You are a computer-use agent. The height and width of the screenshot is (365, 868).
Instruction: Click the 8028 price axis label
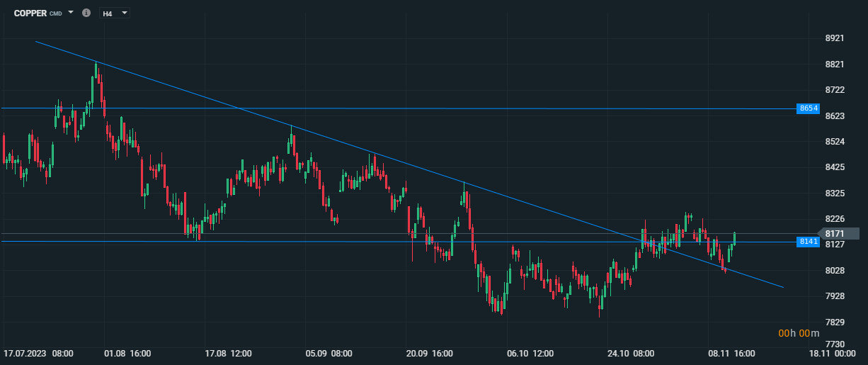point(835,270)
